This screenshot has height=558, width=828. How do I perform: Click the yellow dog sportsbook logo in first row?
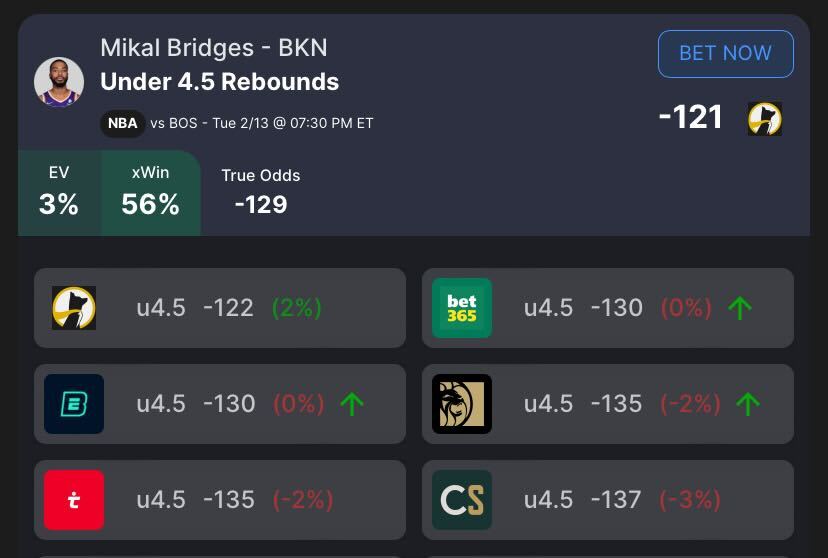74,308
